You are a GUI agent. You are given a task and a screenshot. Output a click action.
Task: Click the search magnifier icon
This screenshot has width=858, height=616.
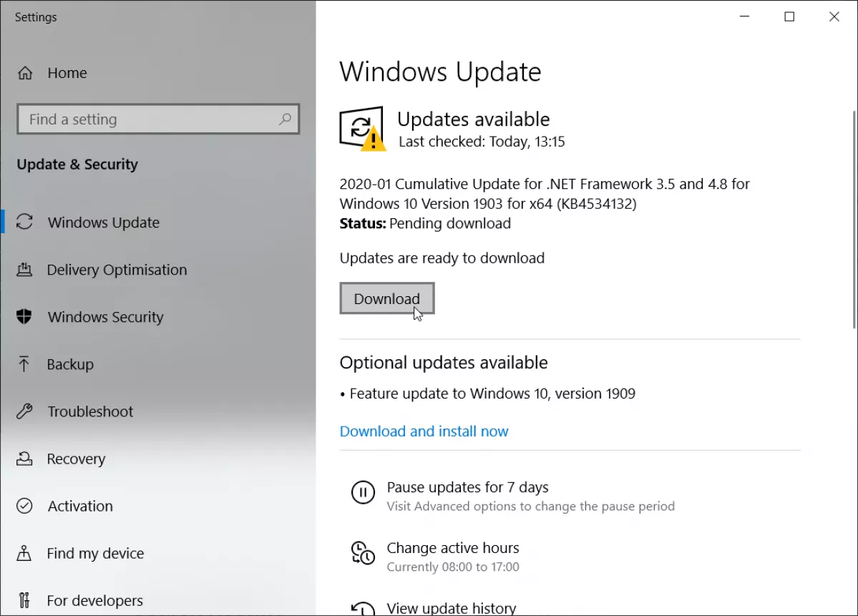[x=285, y=119]
